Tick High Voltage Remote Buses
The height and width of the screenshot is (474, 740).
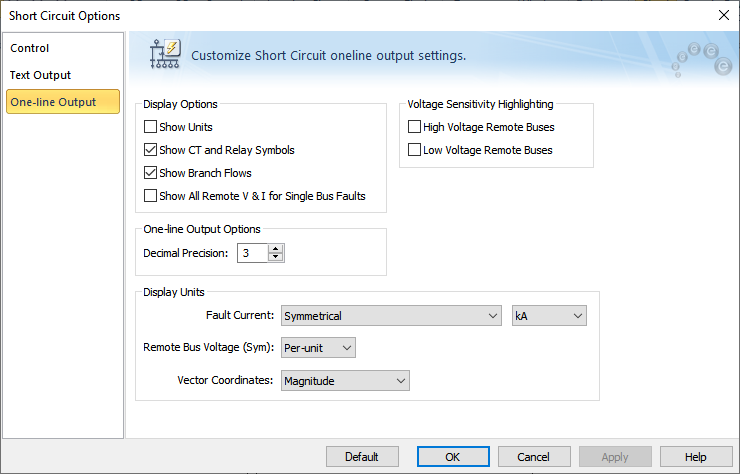[x=415, y=127]
